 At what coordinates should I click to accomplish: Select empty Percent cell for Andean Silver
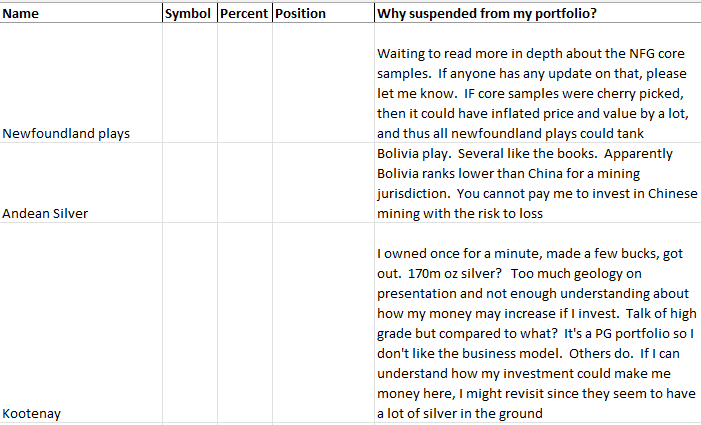click(x=244, y=184)
